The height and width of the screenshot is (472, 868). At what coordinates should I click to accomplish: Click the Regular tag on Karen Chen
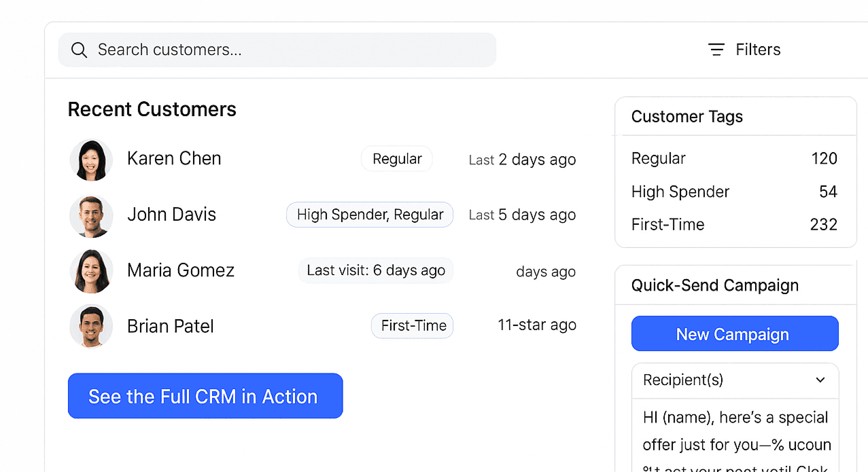click(x=396, y=158)
